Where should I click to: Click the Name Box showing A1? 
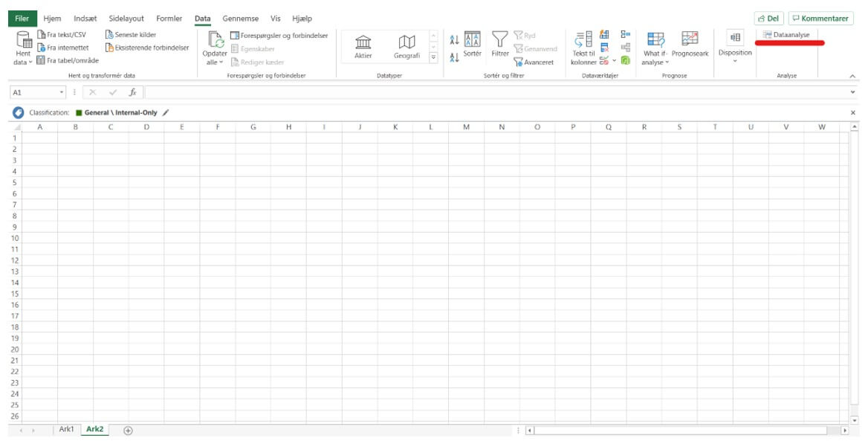[x=33, y=92]
